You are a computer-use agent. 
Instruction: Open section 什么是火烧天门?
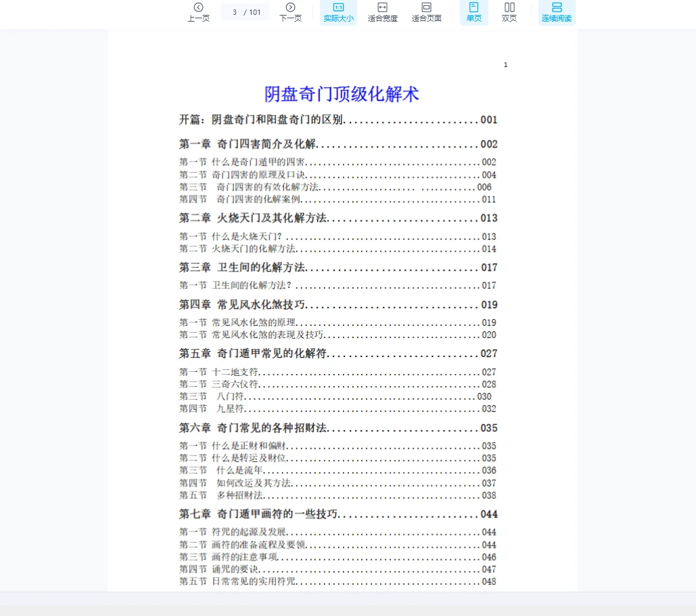[338, 237]
